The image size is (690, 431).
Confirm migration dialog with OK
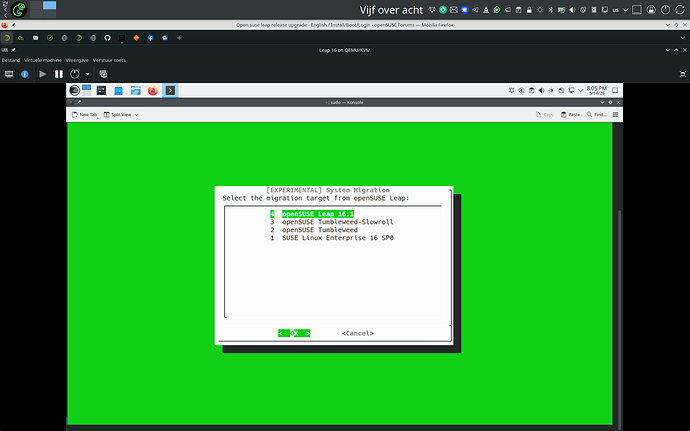click(x=294, y=333)
